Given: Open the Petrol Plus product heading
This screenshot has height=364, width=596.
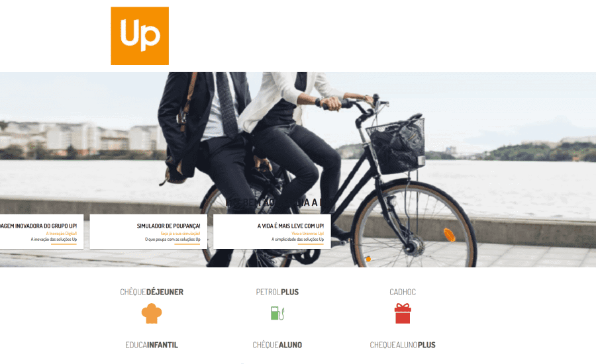Looking at the screenshot, I should coord(277,292).
